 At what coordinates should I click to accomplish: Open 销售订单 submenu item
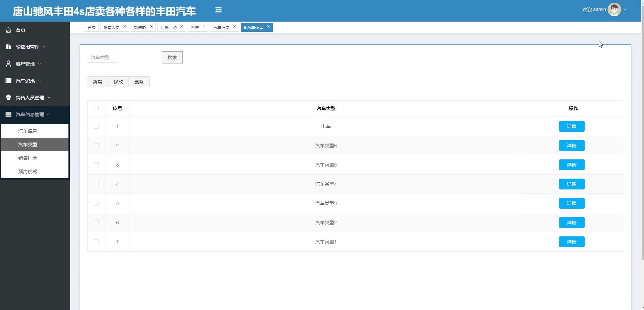point(35,158)
